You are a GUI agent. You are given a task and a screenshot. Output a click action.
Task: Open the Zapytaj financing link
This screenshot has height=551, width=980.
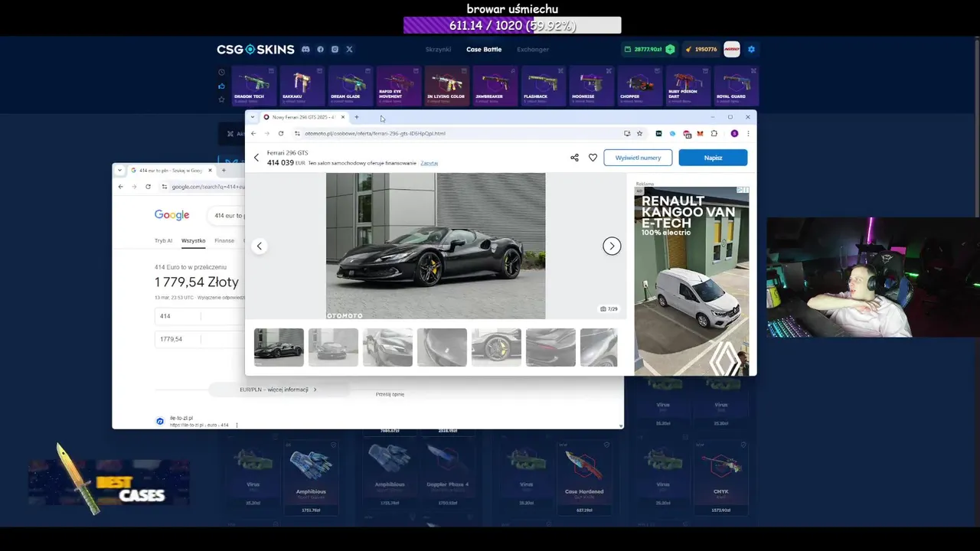[x=429, y=163]
